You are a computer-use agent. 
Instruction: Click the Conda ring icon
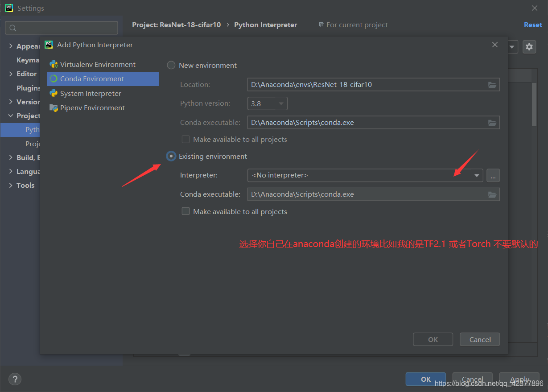coord(54,79)
